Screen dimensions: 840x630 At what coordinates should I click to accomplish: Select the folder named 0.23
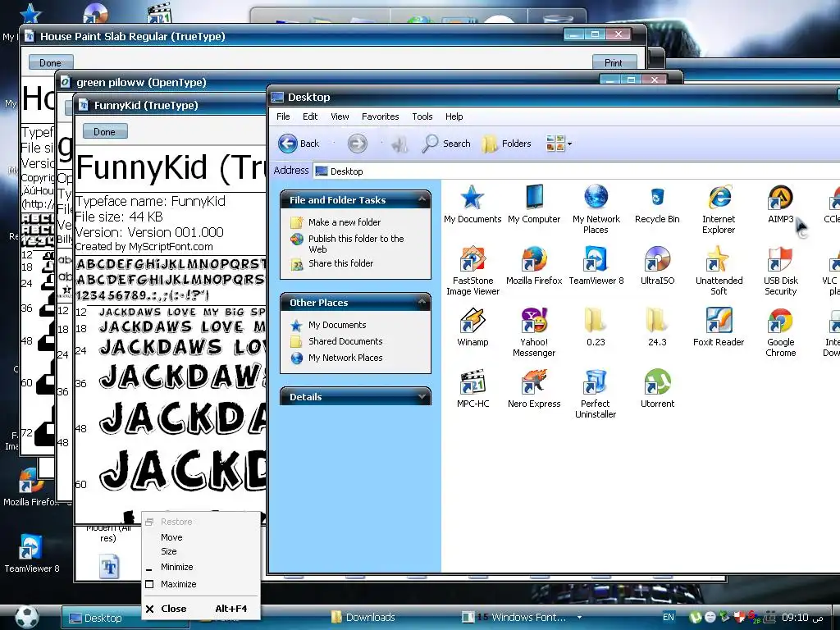tap(596, 327)
